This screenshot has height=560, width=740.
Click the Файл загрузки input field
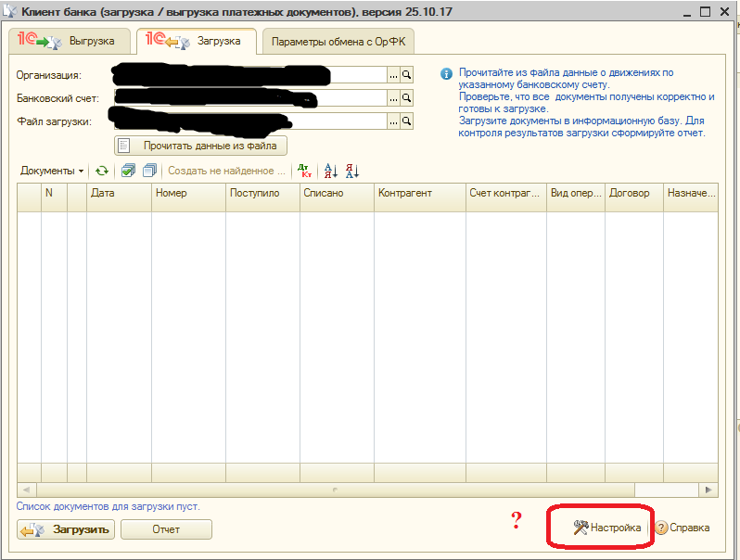pyautogui.click(x=250, y=121)
